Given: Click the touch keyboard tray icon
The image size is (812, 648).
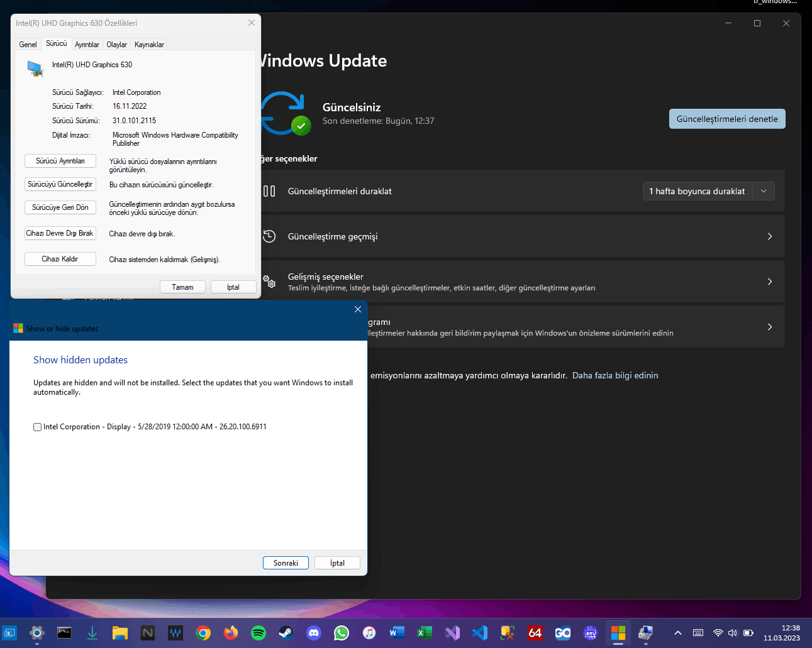Looking at the screenshot, I should (x=698, y=633).
